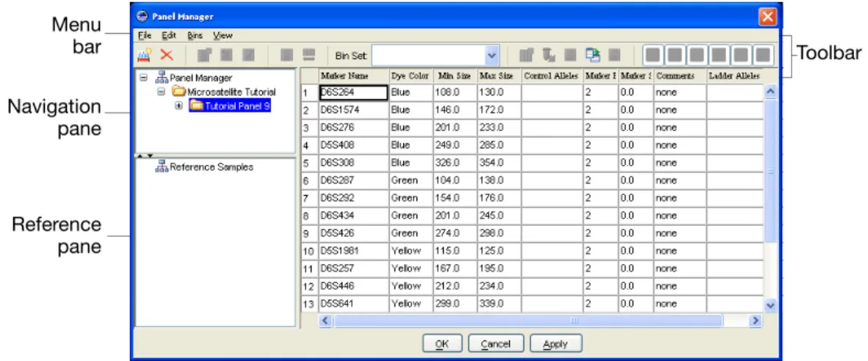Click the New Panel toolbar icon
Viewport: 868px width, 361px height.
[x=145, y=55]
